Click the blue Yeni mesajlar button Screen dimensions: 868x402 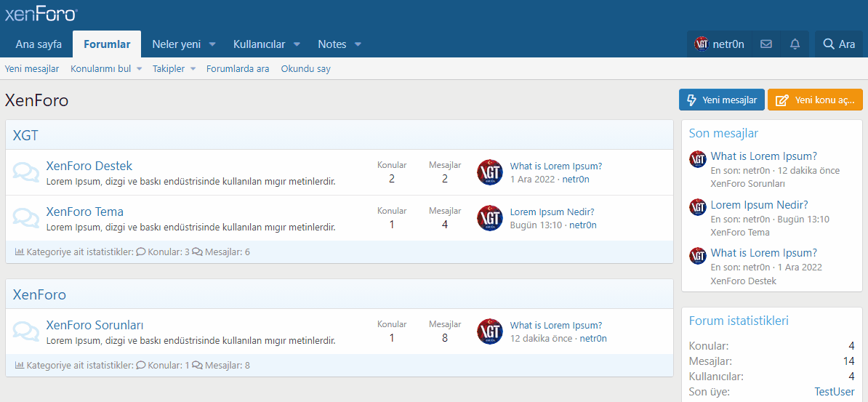pos(721,100)
